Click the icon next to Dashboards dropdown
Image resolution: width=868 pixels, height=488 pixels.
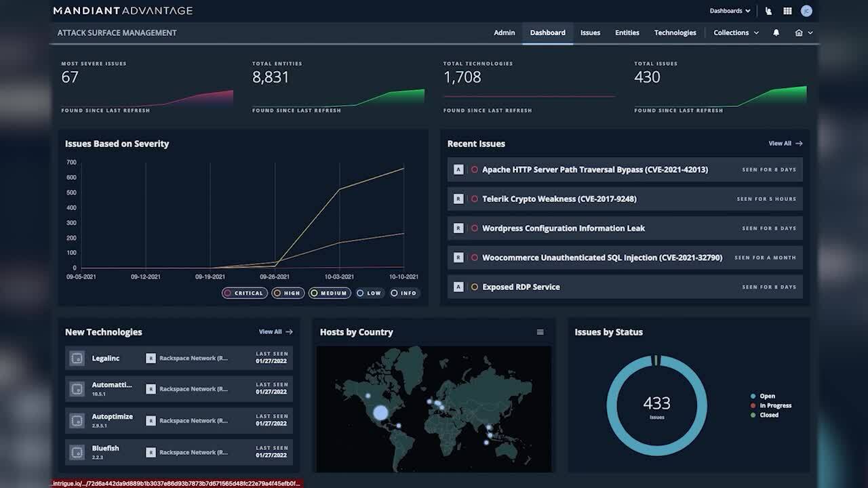click(768, 11)
